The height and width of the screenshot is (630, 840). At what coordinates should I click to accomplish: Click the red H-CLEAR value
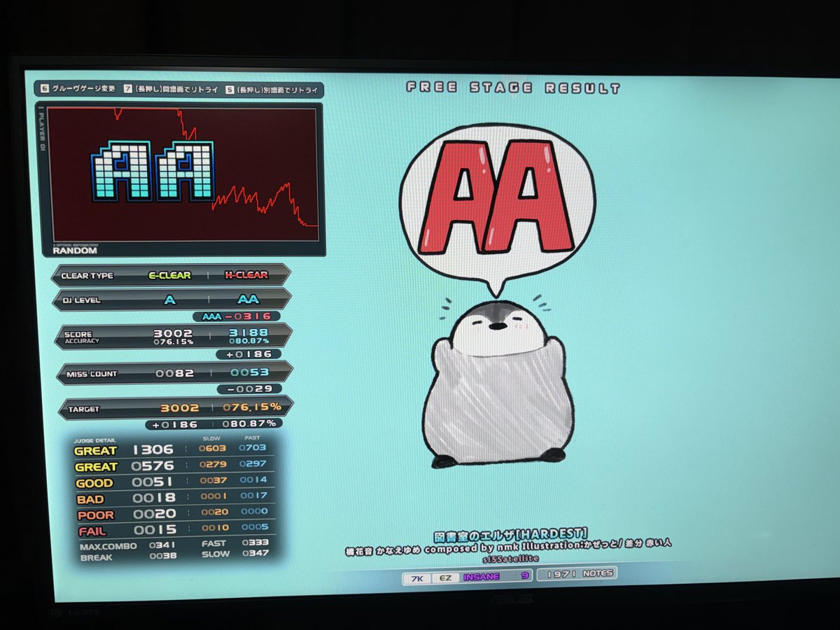point(246,275)
